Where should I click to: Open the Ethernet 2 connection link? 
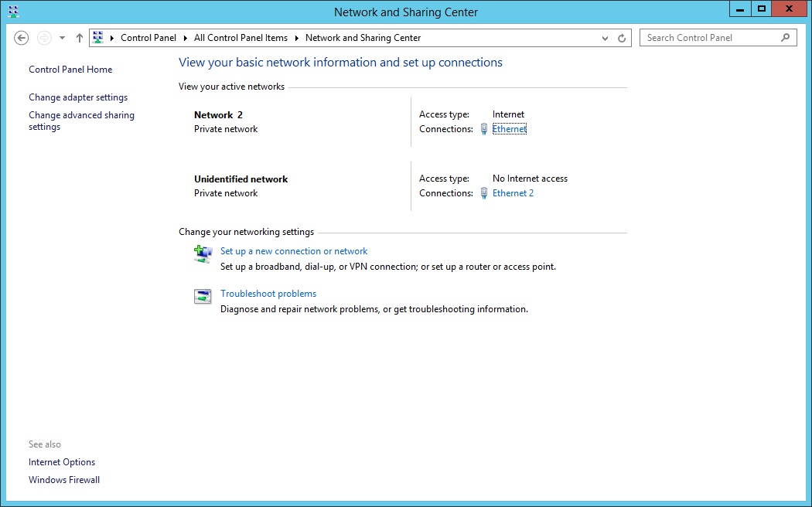tap(513, 193)
